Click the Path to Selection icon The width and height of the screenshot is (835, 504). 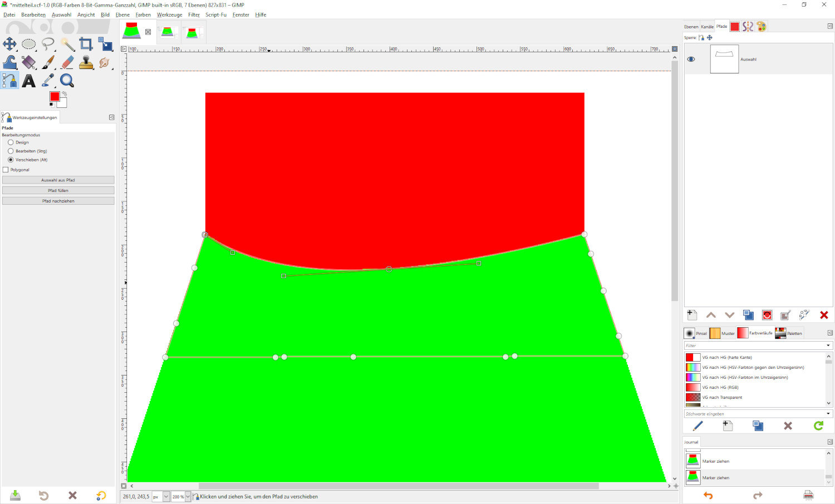point(767,315)
